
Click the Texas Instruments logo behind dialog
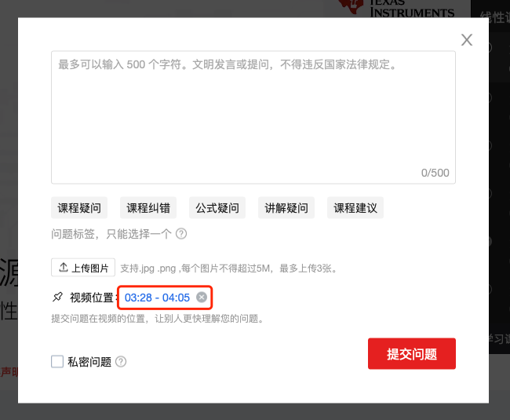397,8
